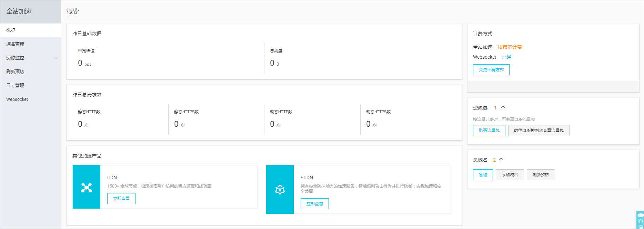Open Websocket in the sidebar
The width and height of the screenshot is (644, 229).
[x=31, y=99]
